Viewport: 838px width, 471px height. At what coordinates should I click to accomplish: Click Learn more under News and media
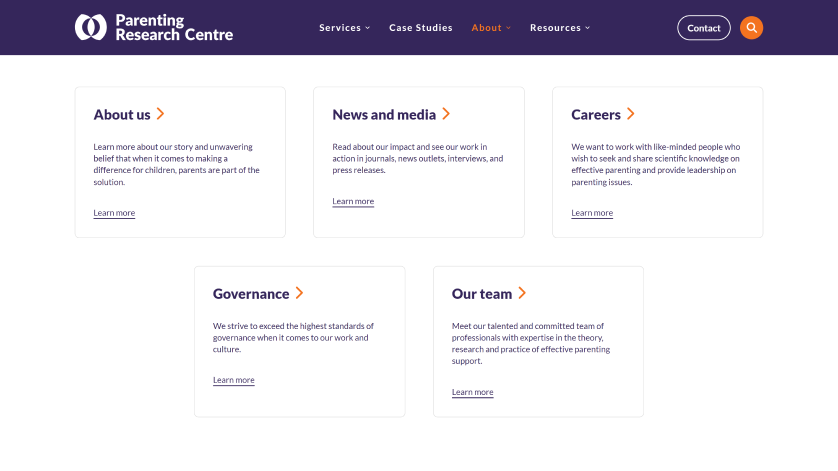click(x=353, y=201)
